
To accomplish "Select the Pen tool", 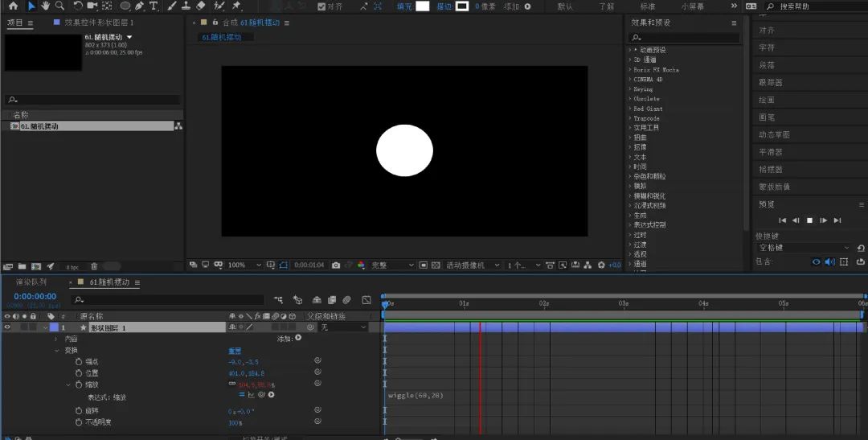I will [x=140, y=6].
